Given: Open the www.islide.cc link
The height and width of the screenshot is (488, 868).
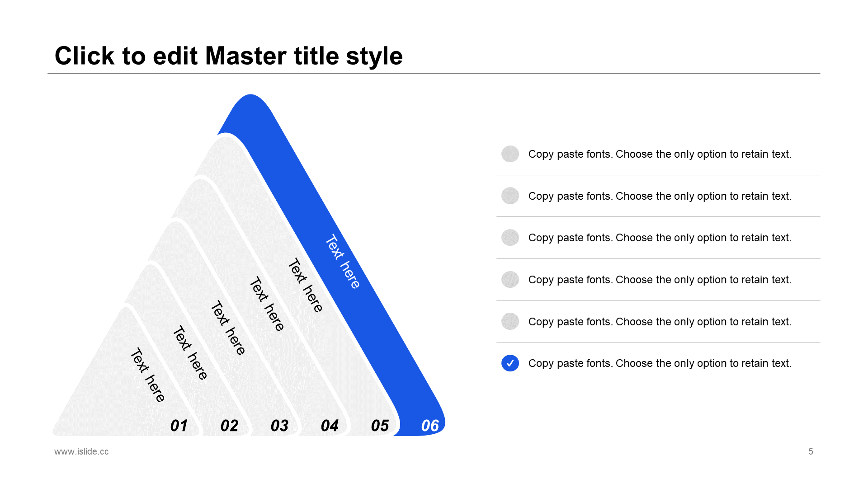Looking at the screenshot, I should 81,451.
